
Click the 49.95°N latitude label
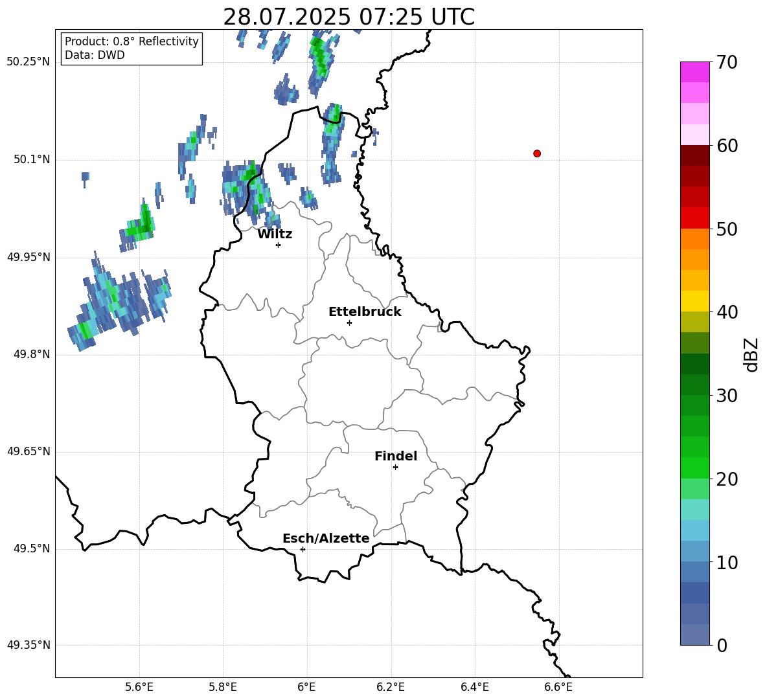29,257
